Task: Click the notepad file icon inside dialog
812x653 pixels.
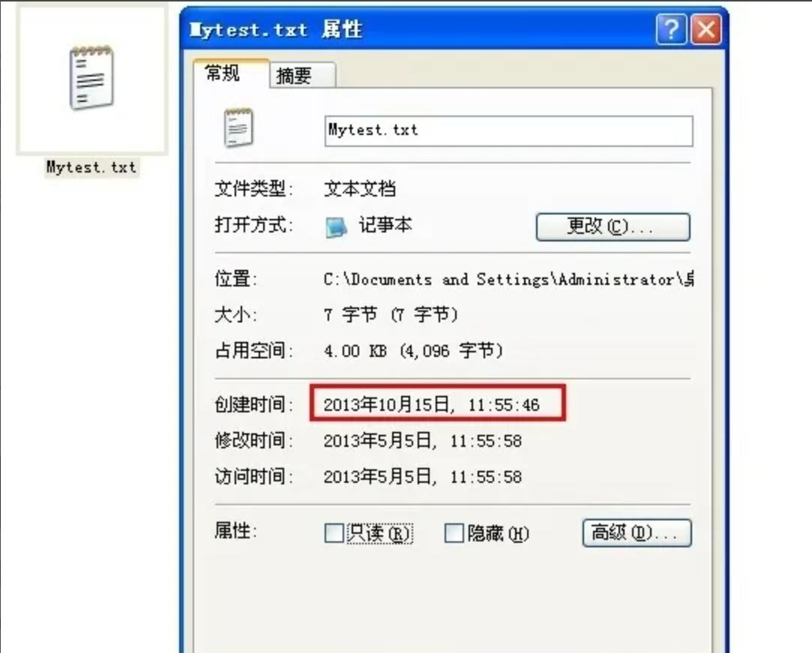Action: tap(238, 127)
